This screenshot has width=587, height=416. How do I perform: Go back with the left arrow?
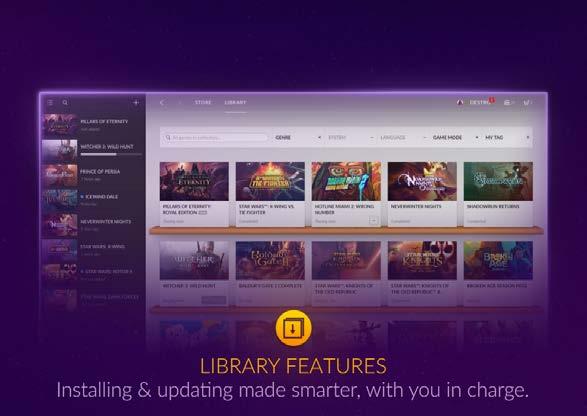162,102
